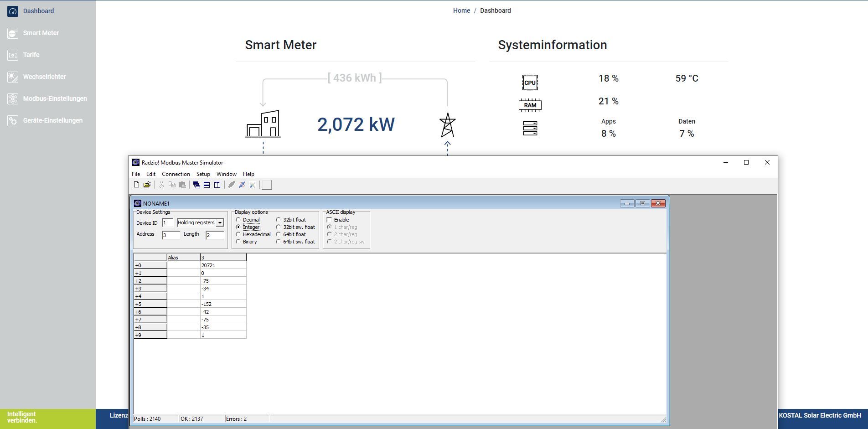868x429 pixels.
Task: Click the +0 row header
Action: coord(150,265)
